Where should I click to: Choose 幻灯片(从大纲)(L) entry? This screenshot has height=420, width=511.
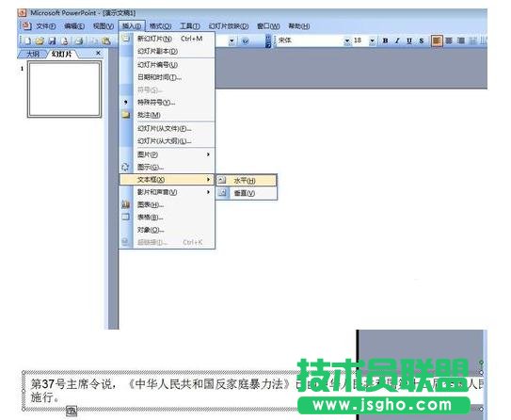click(167, 141)
